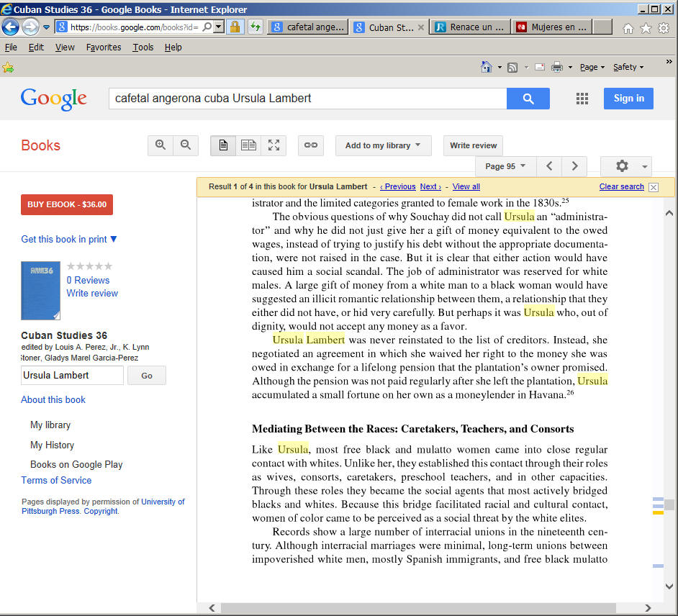678x616 pixels.
Task: Switch to the 'cafetal ange...' tab
Action: coord(307,27)
